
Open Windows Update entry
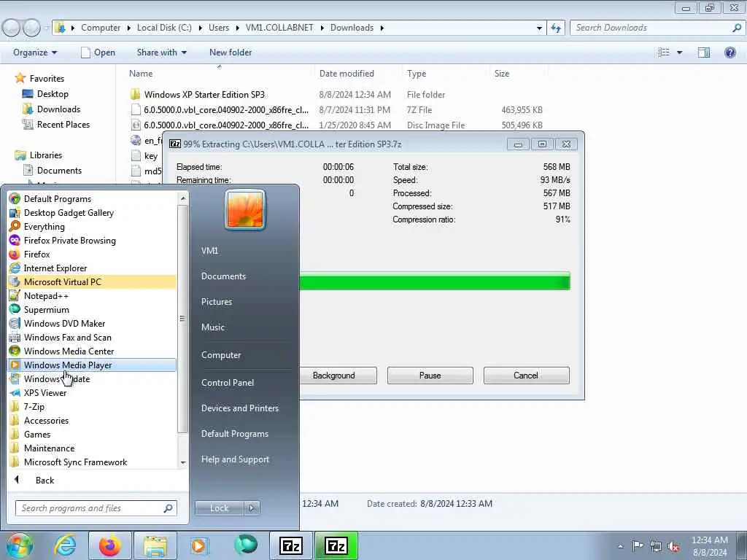pyautogui.click(x=57, y=379)
